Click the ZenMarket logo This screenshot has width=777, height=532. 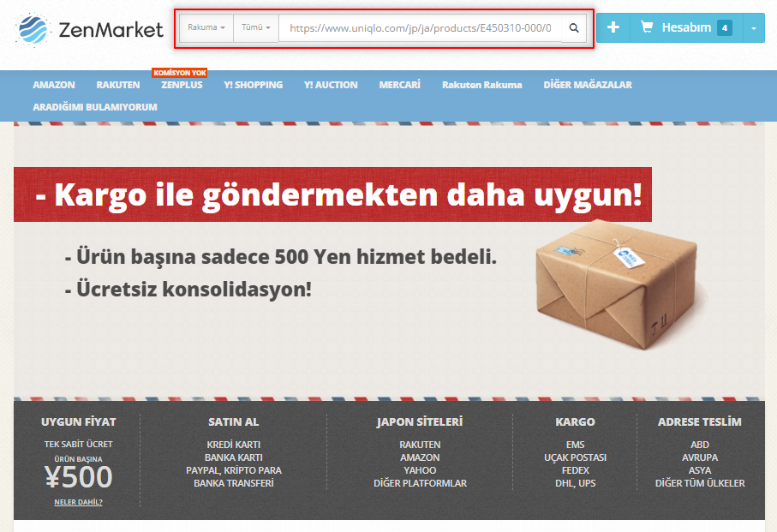click(89, 30)
